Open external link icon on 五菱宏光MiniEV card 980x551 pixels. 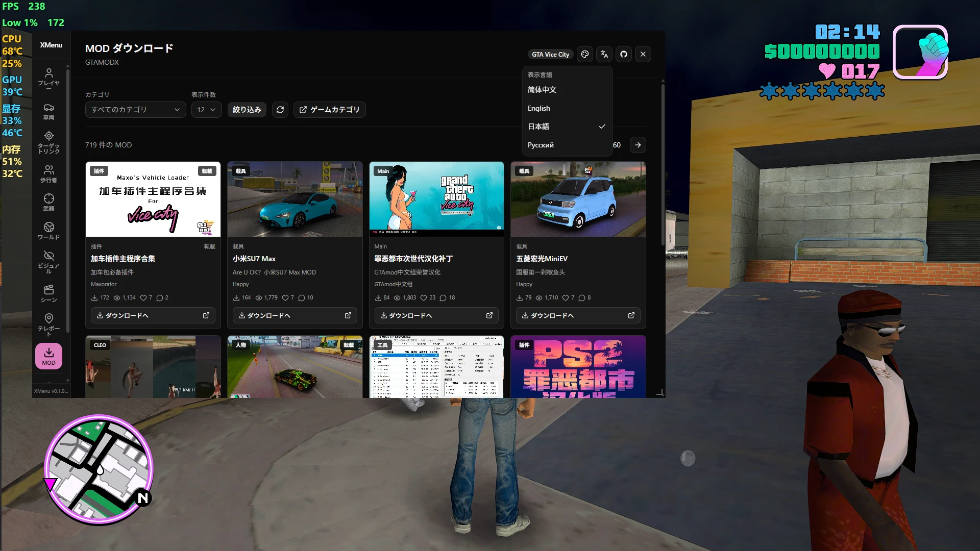[x=631, y=315]
